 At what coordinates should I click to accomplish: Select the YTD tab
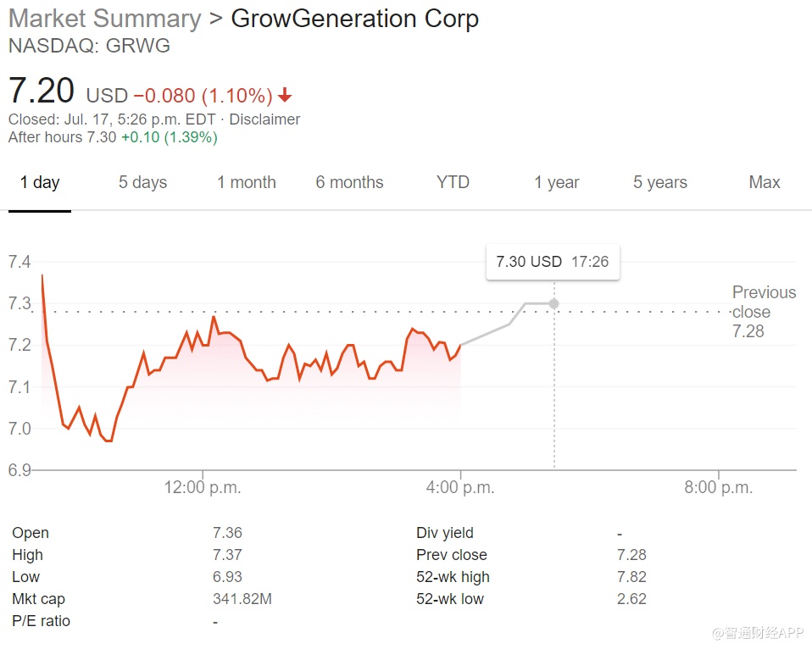453,182
